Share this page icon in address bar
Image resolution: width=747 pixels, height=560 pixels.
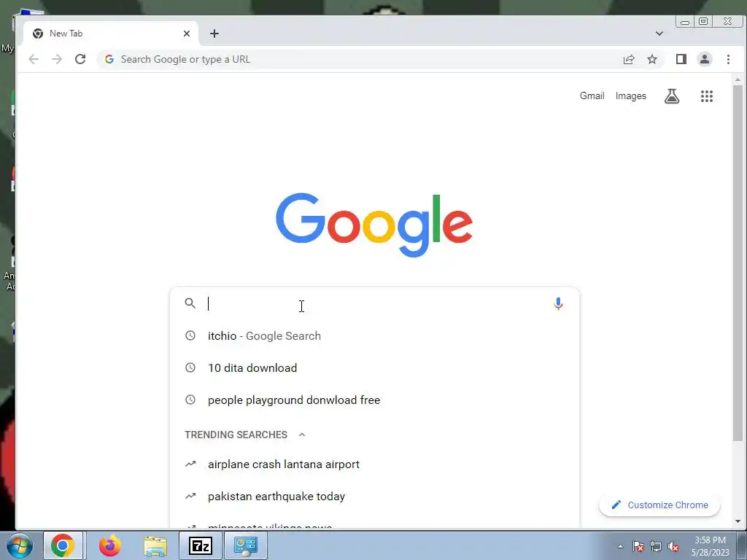coord(628,59)
